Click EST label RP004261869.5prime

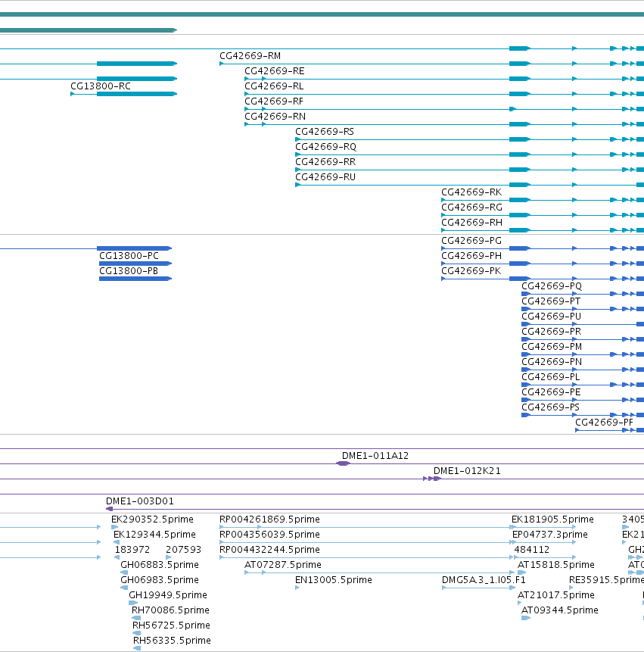click(269, 519)
